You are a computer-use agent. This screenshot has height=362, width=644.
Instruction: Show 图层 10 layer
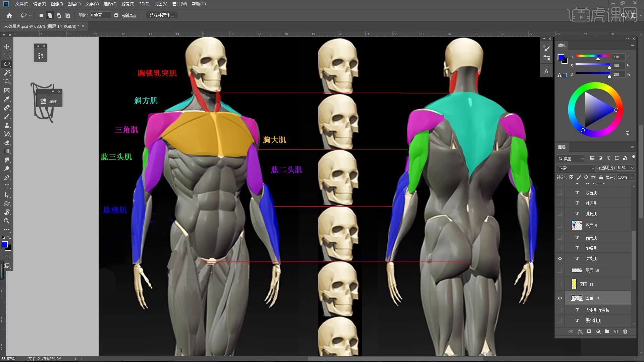[560, 270]
